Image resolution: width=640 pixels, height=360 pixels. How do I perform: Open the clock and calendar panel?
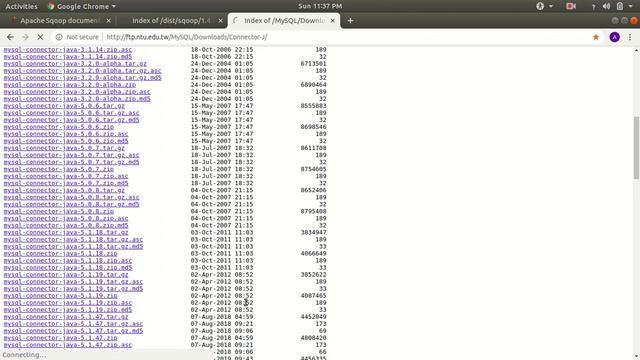coord(320,6)
